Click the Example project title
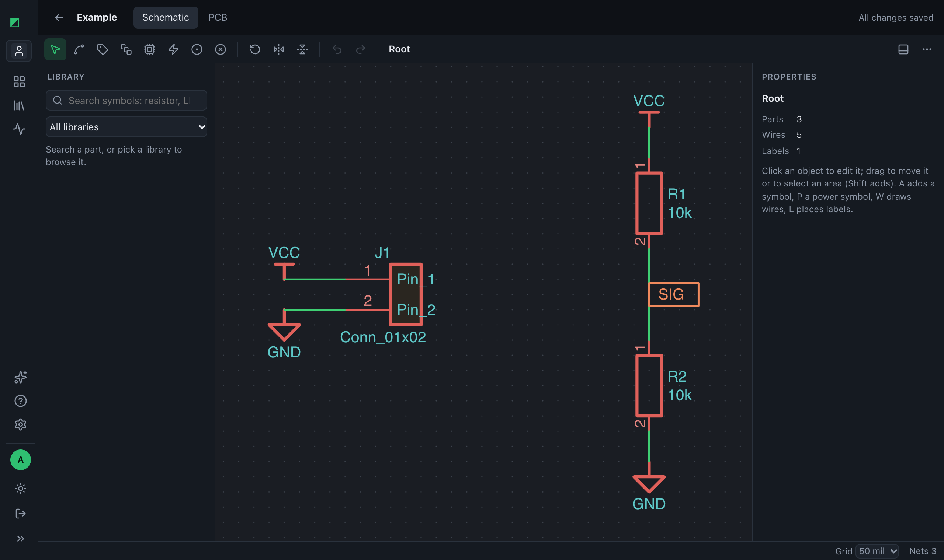 pos(97,17)
